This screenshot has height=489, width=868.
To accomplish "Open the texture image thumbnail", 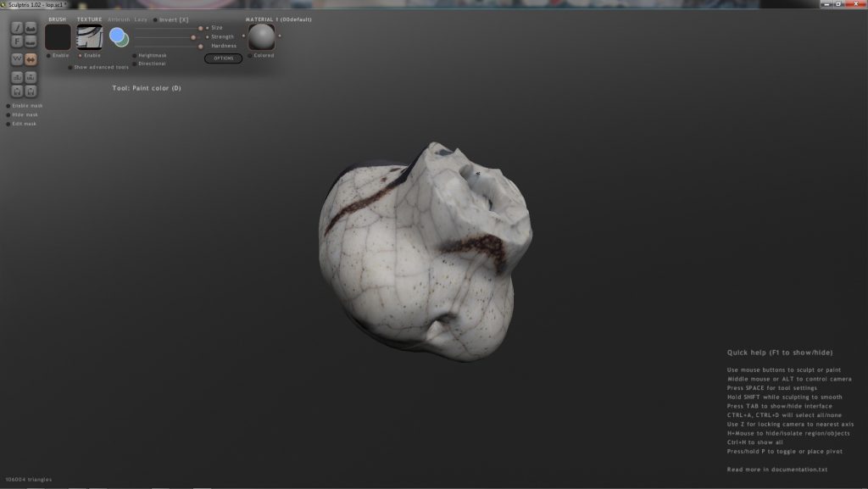I will pos(90,37).
